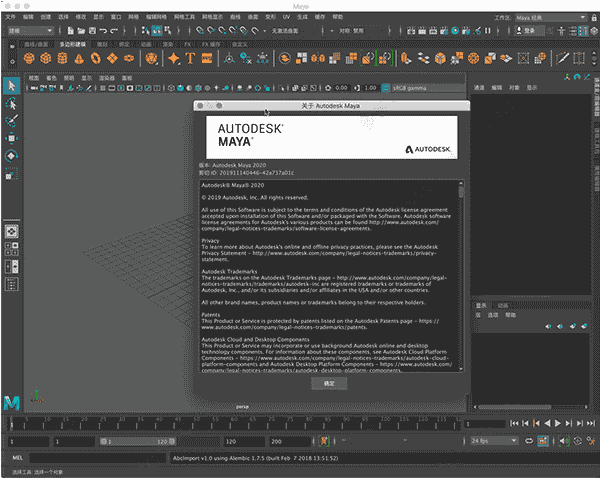Click the Redo arrow icon
This screenshot has height=478, width=600.
click(x=114, y=31)
